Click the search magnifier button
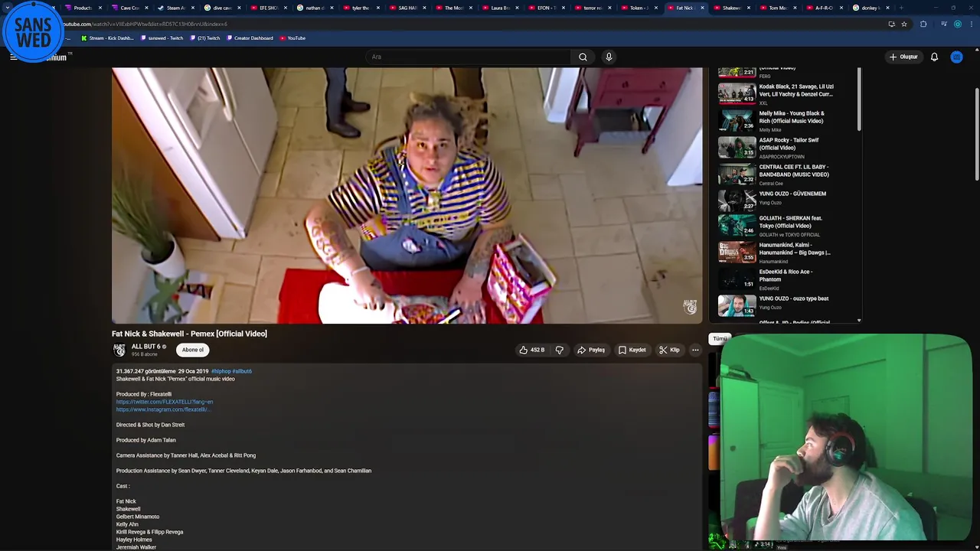Screen dimensions: 980x551 583,57
